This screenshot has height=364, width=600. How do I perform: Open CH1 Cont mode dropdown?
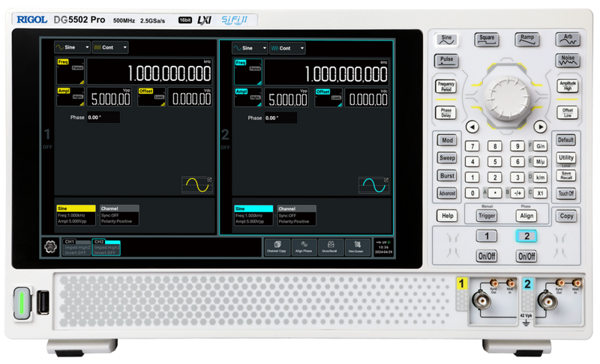[x=109, y=47]
